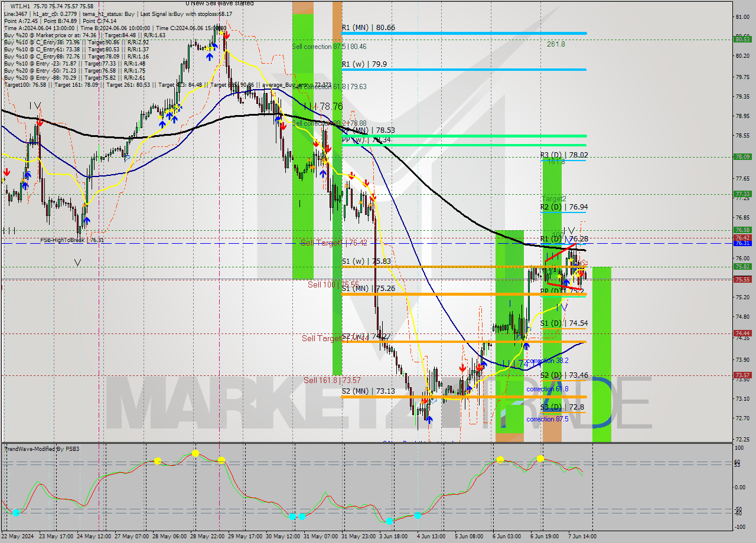
Task: Select the Sell Target | 76.42 label
Action: coord(334,243)
